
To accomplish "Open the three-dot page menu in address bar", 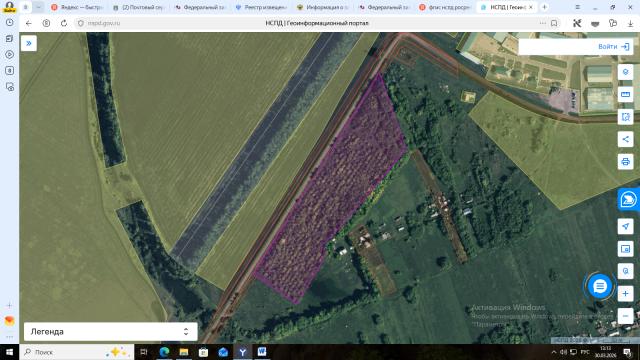I will (x=542, y=23).
